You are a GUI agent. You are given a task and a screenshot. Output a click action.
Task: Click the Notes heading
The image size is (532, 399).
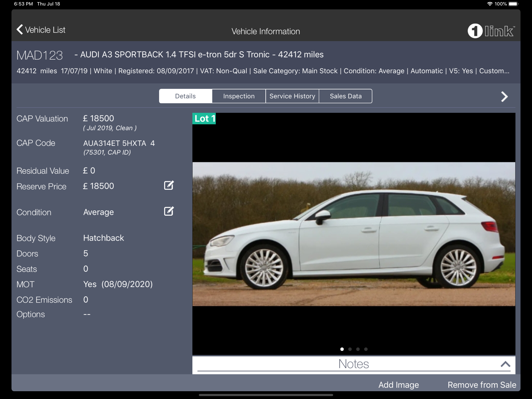(x=354, y=364)
